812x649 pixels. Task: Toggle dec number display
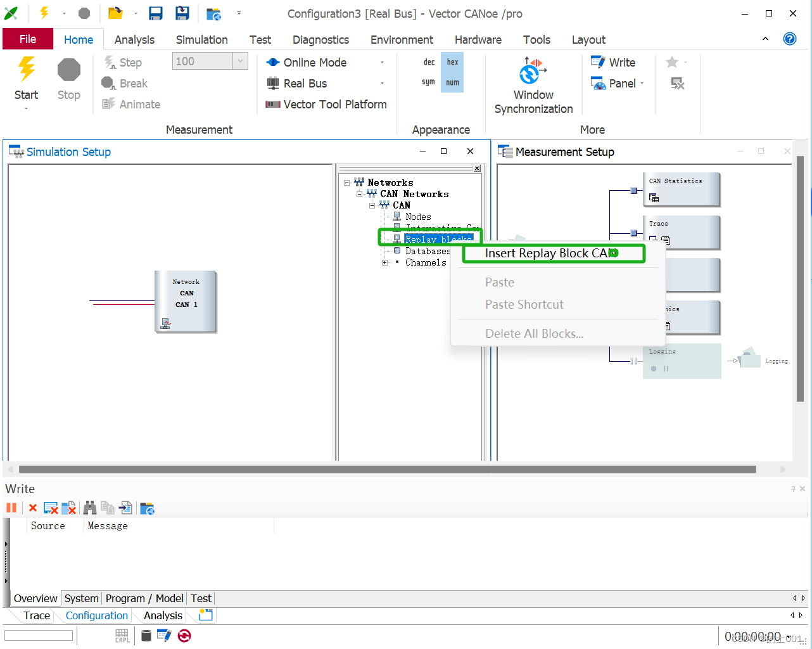click(429, 62)
